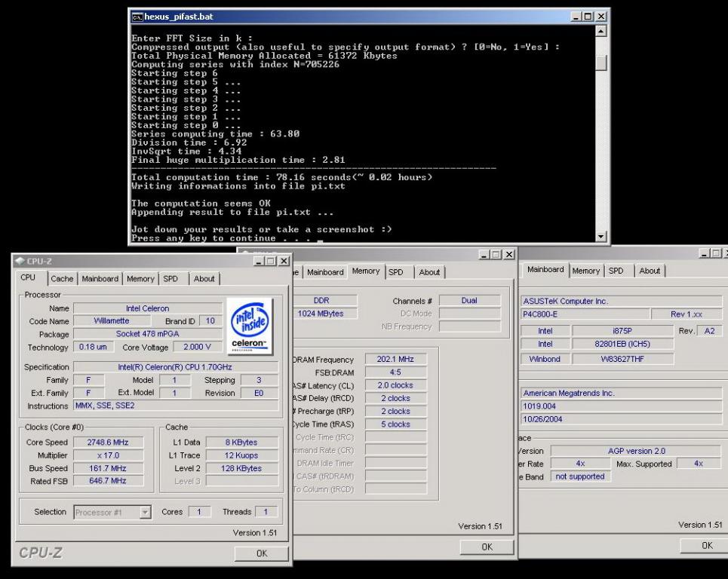This screenshot has width=728, height=579.
Task: Open the Memory tab in front CPU-Z window
Action: tap(140, 279)
